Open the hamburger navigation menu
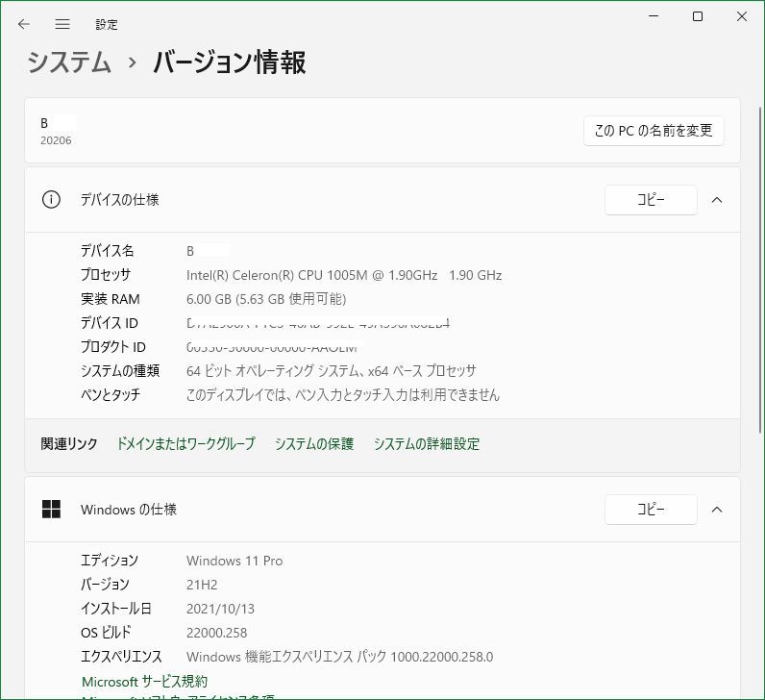 coord(62,24)
